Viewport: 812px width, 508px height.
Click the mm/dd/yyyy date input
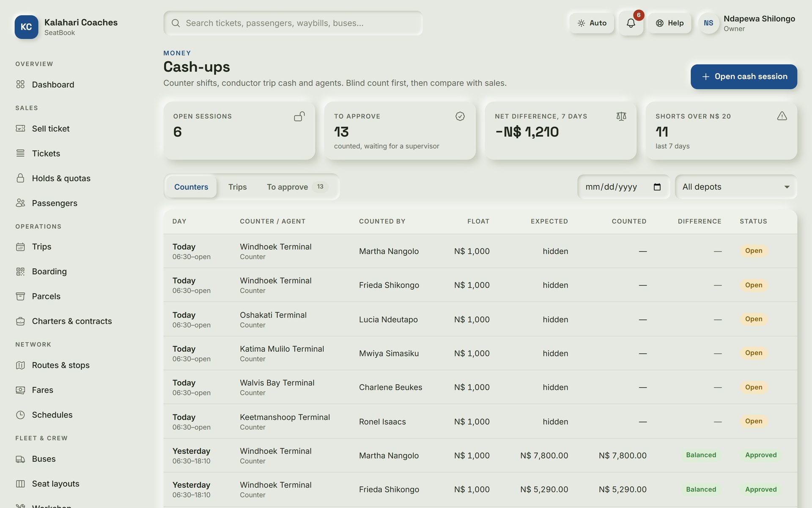pos(623,187)
